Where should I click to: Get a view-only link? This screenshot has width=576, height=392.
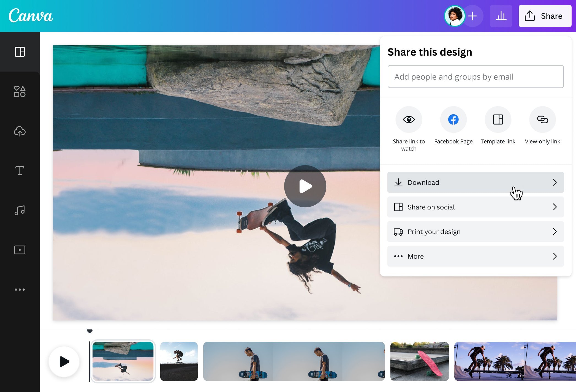tap(542, 119)
